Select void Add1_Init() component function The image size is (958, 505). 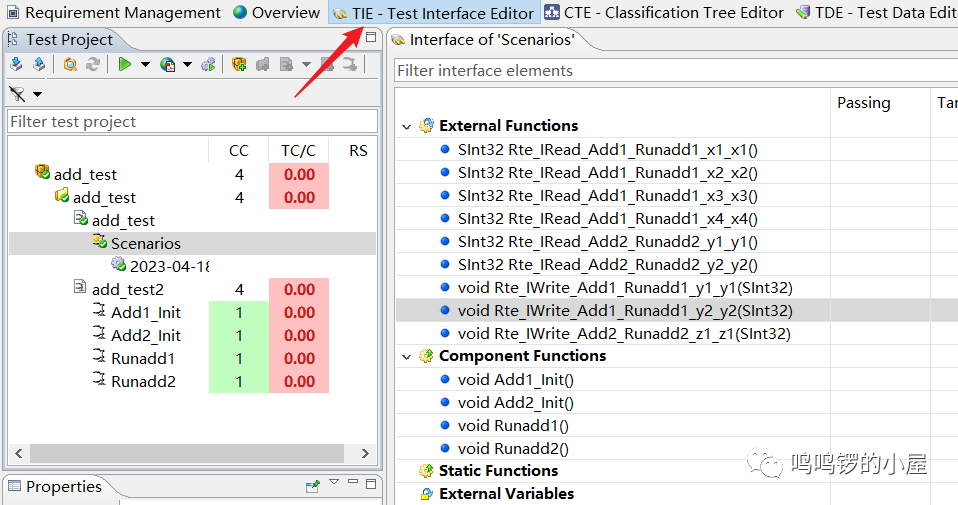point(515,379)
